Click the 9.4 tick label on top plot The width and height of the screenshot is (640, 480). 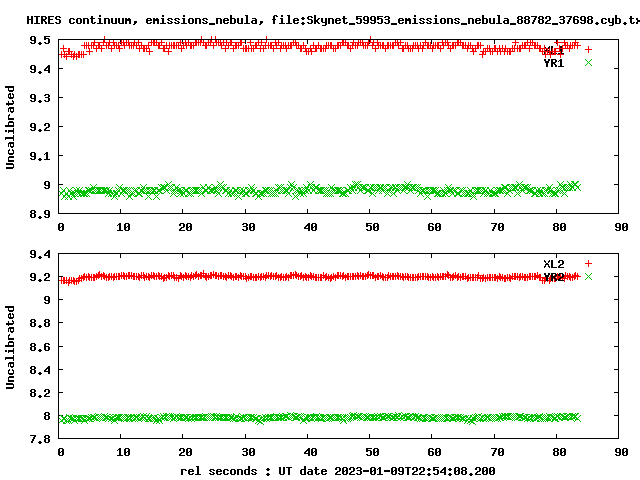click(x=40, y=69)
